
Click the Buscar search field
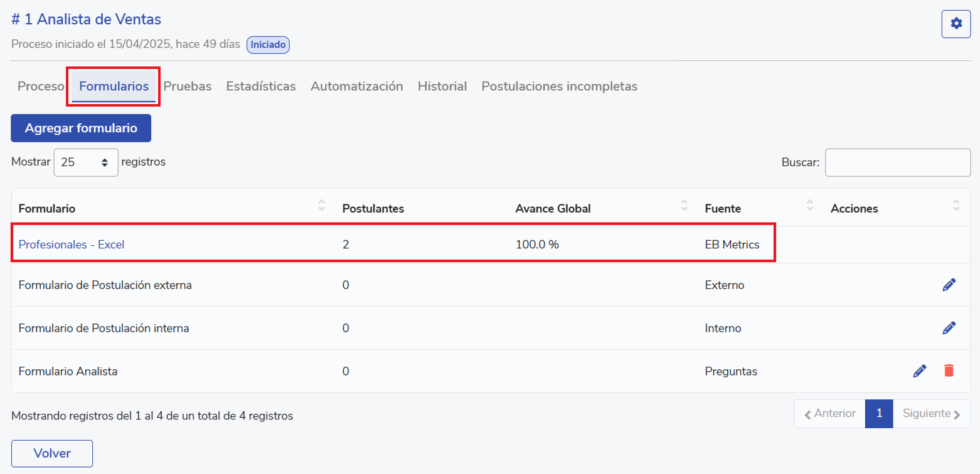coord(897,162)
